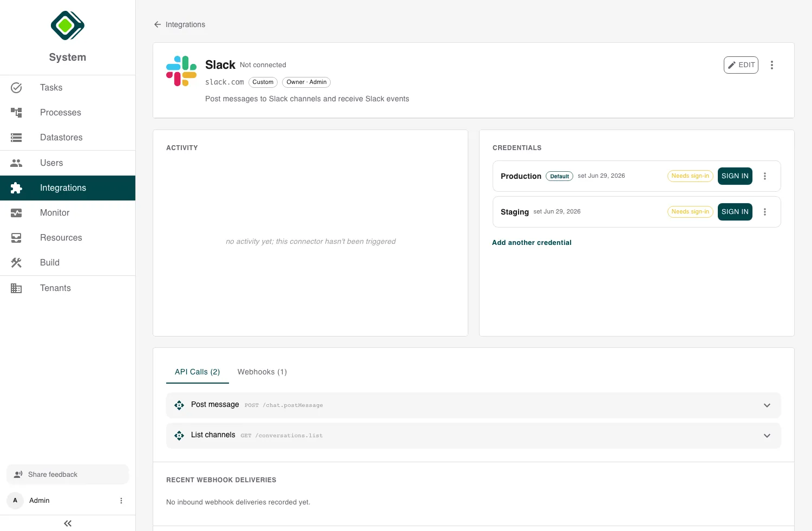The height and width of the screenshot is (531, 812).
Task: Click the Tasks checkmark icon
Action: 16,88
